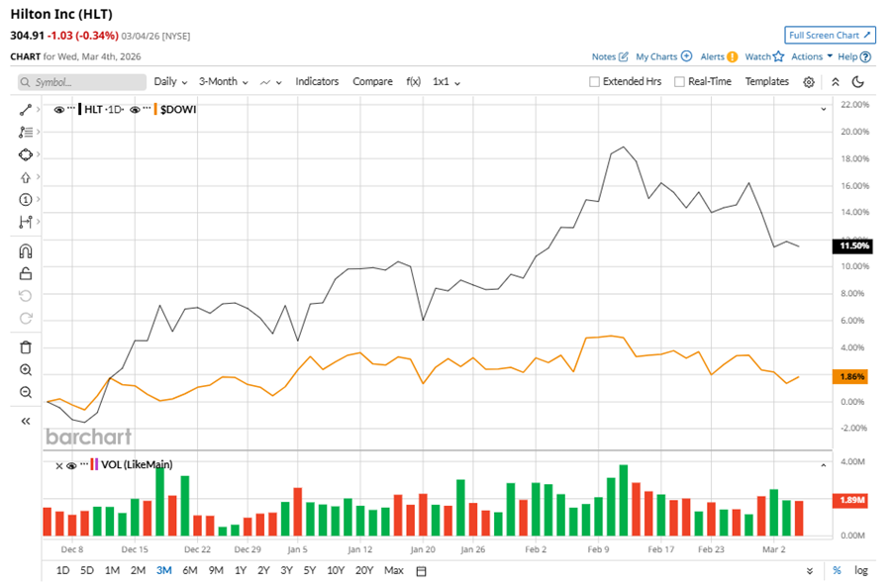
Task: Collapse the main chart legend chevron
Action: click(823, 109)
